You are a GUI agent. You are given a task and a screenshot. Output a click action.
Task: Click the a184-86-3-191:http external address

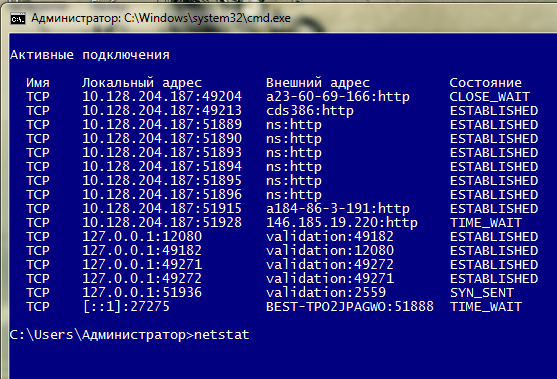pyautogui.click(x=338, y=209)
